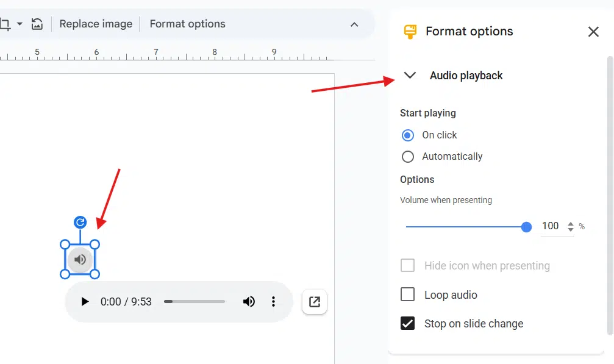Image resolution: width=614 pixels, height=364 pixels.
Task: Pop out the audio in a new window
Action: pos(314,301)
